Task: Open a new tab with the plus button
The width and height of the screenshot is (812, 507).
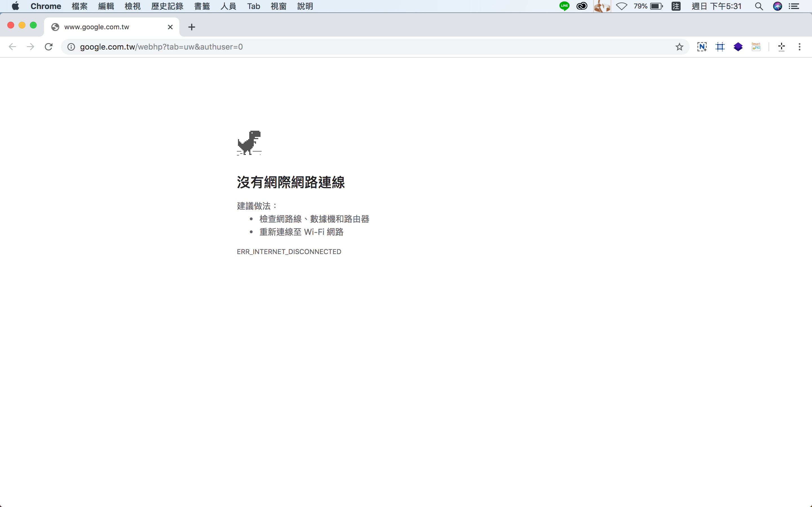Action: click(192, 27)
